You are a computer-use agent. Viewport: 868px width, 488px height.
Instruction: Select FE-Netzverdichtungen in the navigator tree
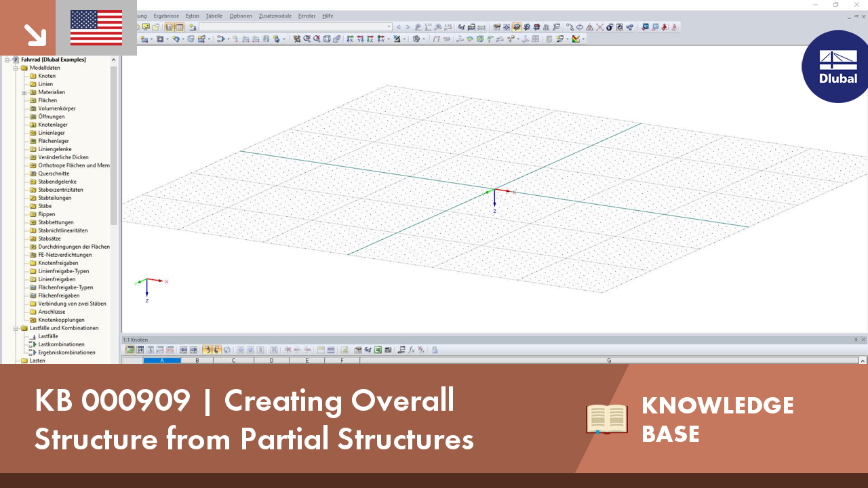click(x=65, y=255)
